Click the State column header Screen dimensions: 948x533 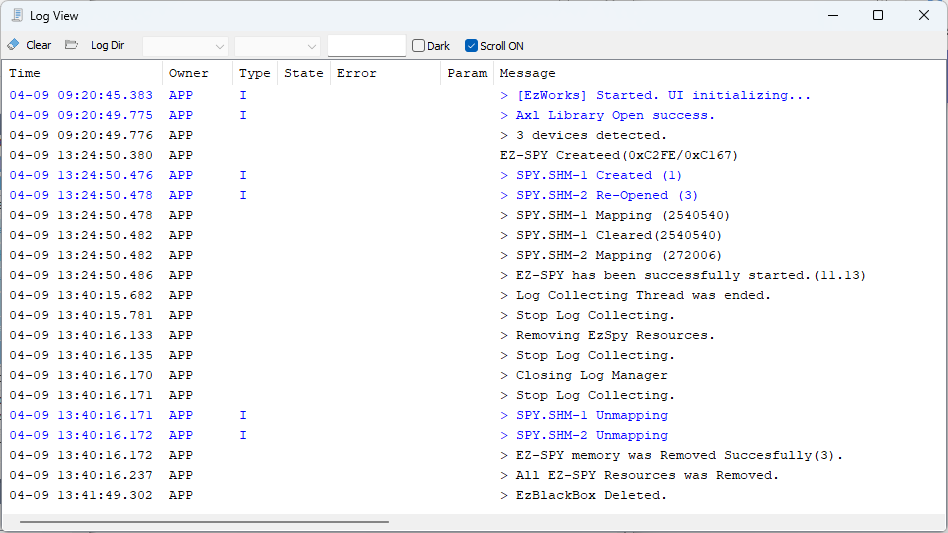pyautogui.click(x=304, y=73)
